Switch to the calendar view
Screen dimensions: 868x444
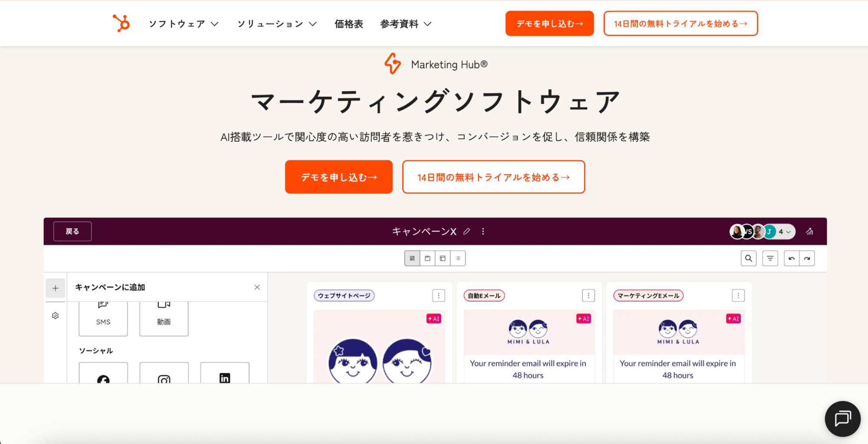click(x=427, y=258)
